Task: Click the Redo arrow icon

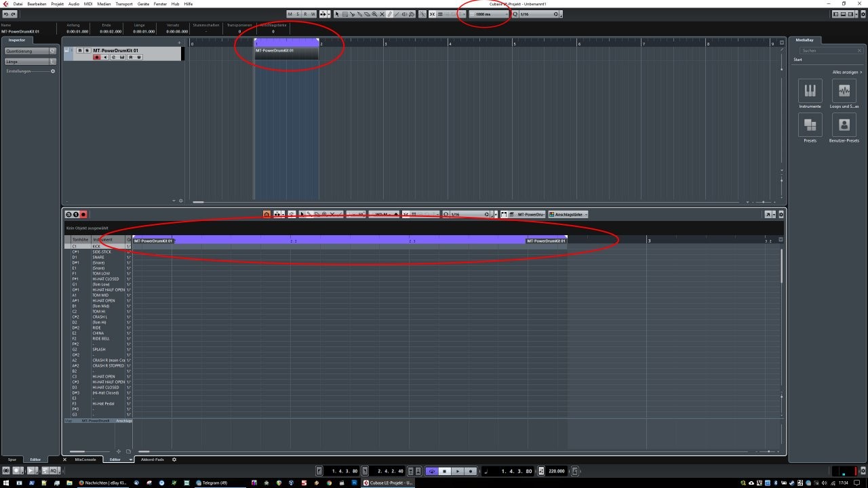Action: [14, 14]
